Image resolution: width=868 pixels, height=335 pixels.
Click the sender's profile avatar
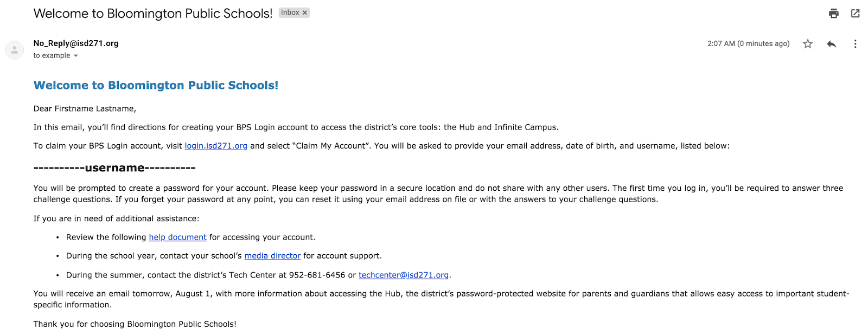tap(15, 50)
